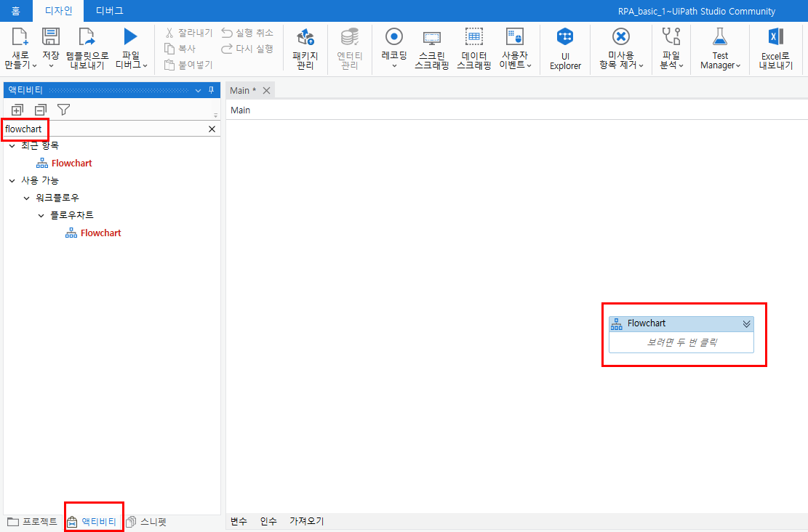Run 파일 디버그 play button
Image resolution: width=808 pixels, height=532 pixels.
(x=130, y=36)
